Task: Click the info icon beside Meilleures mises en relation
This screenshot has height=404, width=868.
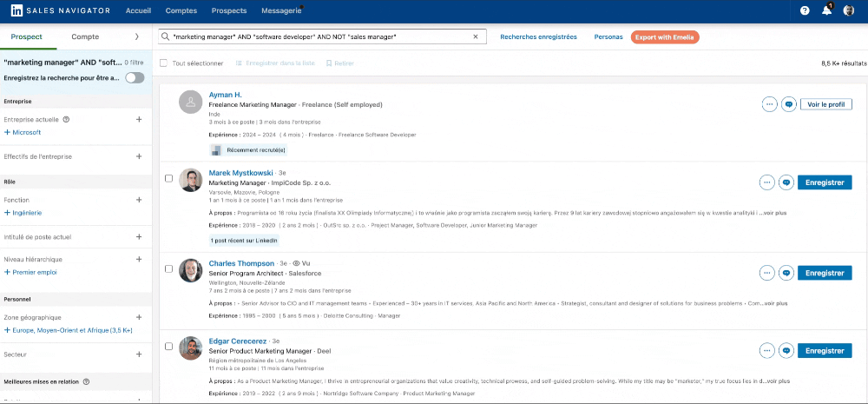Action: pos(86,381)
